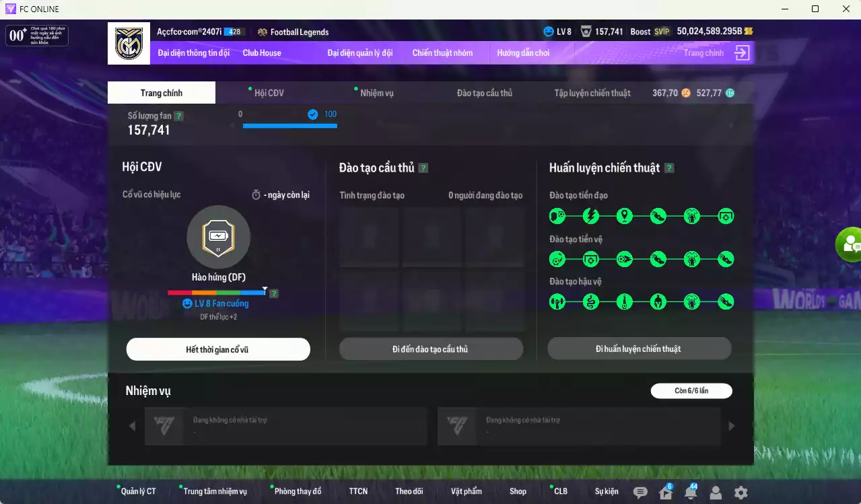Open the home icon with badge 6

point(666,492)
